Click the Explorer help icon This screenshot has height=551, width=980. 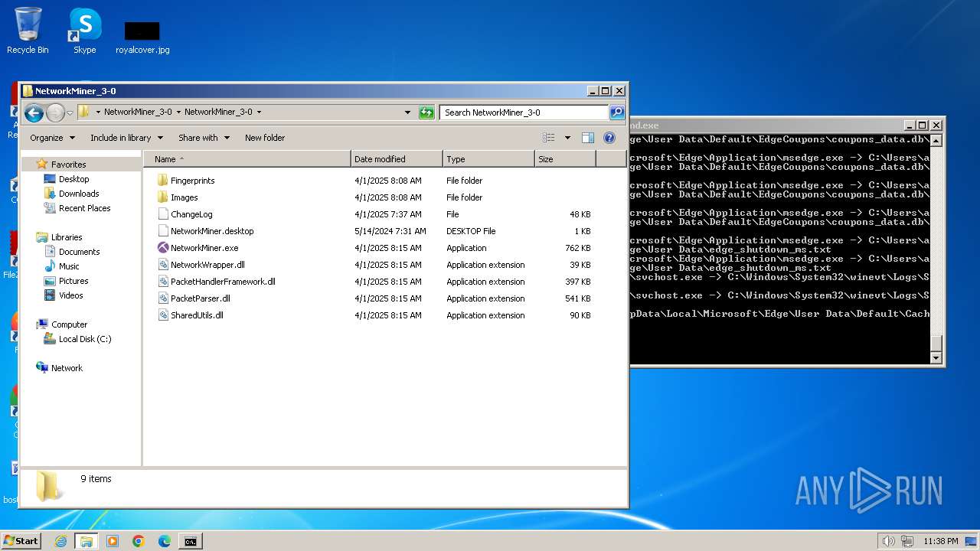(609, 138)
